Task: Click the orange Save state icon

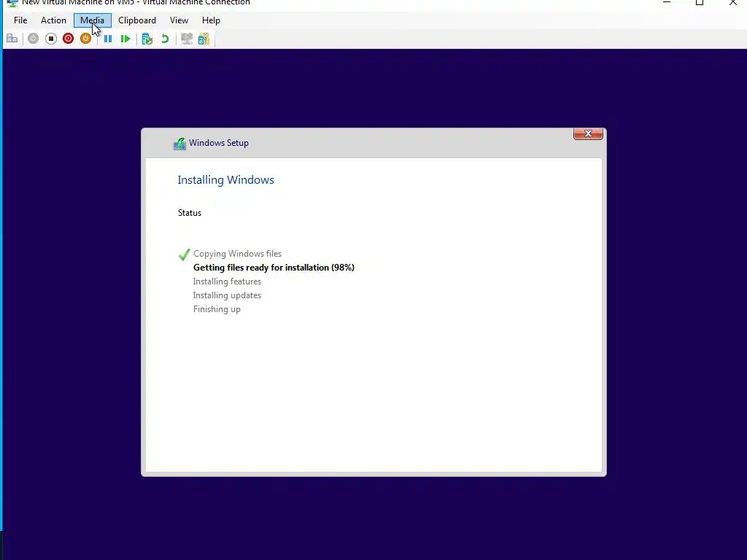Action: click(x=86, y=39)
